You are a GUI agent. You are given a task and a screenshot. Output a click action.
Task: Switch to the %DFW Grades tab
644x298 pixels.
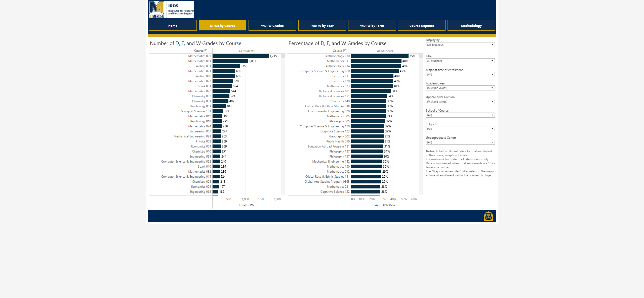(272, 26)
